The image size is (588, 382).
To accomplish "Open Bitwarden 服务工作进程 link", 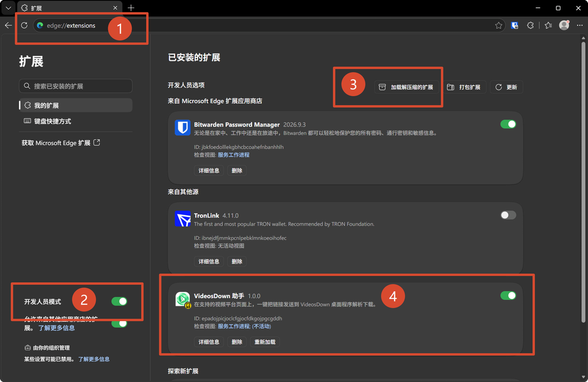I will click(x=234, y=155).
